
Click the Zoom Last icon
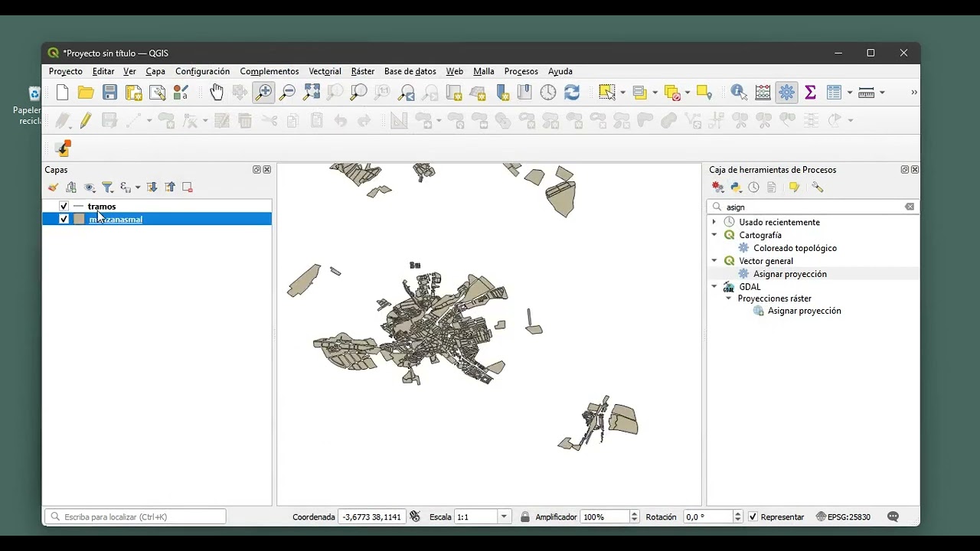tap(407, 93)
